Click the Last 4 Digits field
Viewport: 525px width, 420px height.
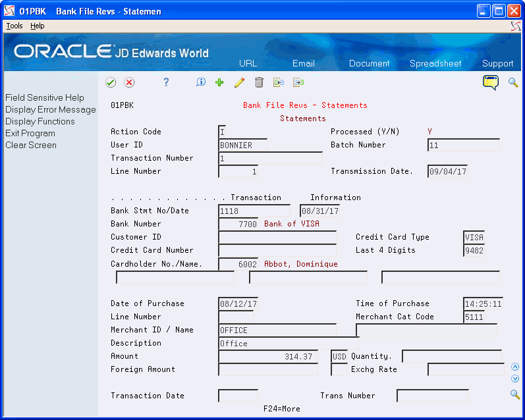point(474,250)
